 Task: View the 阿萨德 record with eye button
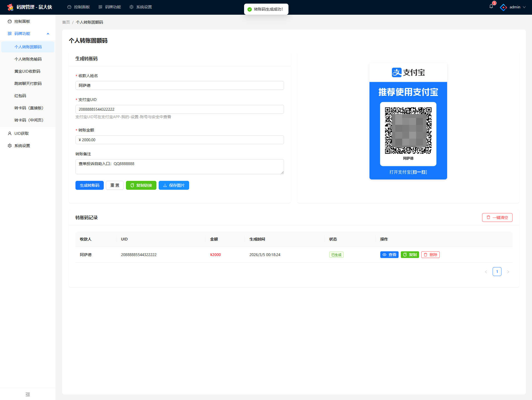tap(389, 255)
